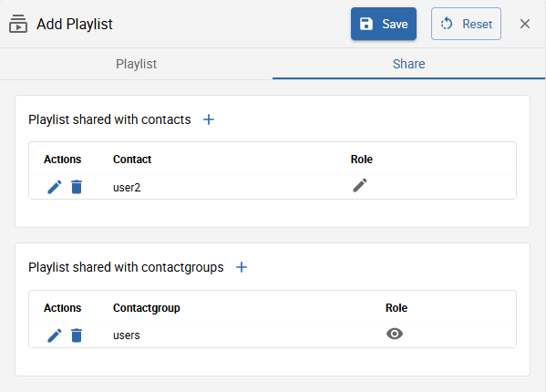The width and height of the screenshot is (546, 392).
Task: Click the Contactgroup column header
Action: click(x=147, y=308)
